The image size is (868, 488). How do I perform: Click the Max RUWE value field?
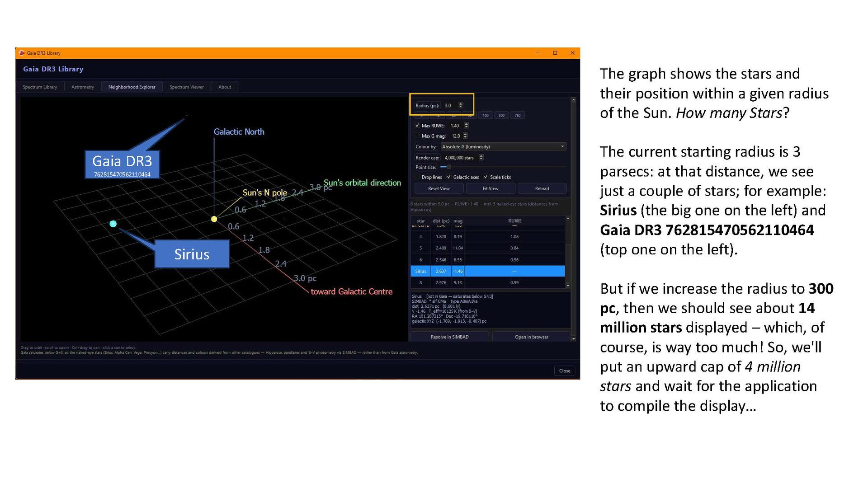point(456,126)
